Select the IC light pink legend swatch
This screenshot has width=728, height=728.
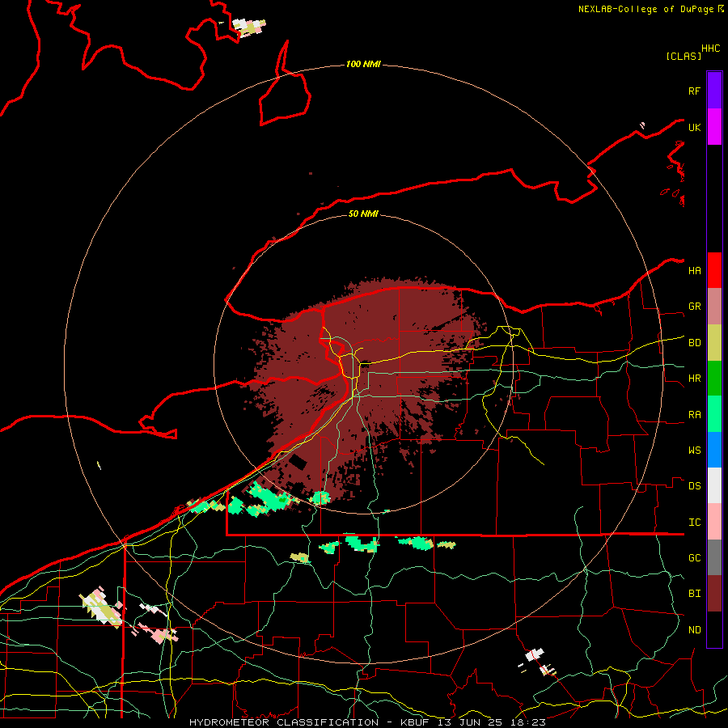pyautogui.click(x=714, y=522)
